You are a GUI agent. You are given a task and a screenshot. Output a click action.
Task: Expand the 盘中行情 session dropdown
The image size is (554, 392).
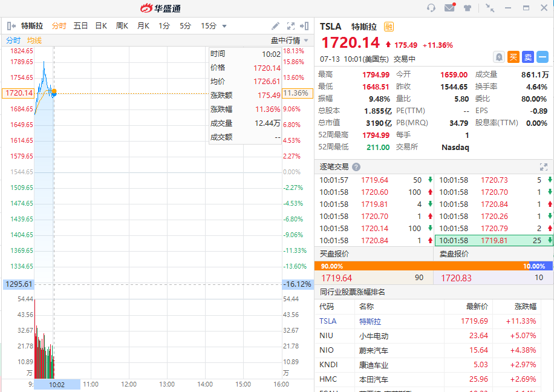coord(306,41)
